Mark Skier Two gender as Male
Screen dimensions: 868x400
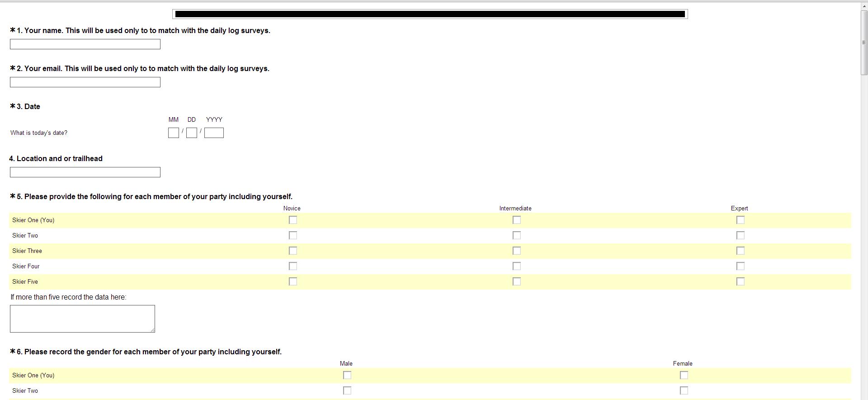click(x=347, y=390)
